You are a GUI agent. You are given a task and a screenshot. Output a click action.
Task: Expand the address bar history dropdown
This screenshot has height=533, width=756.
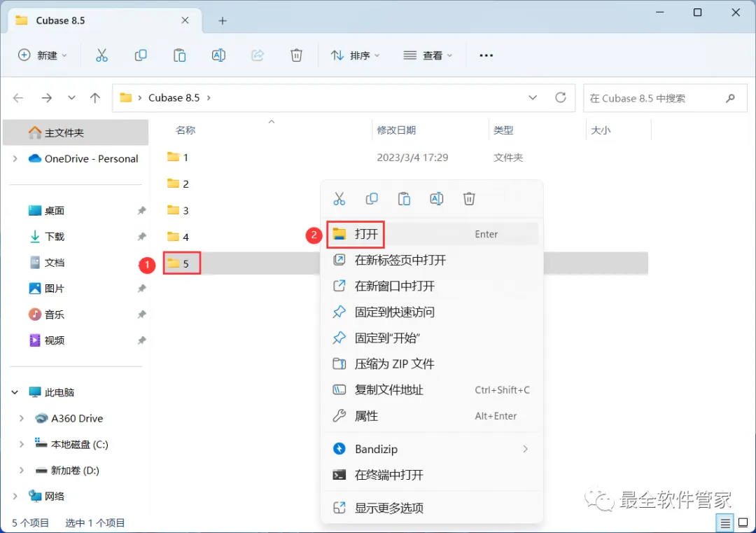(532, 97)
